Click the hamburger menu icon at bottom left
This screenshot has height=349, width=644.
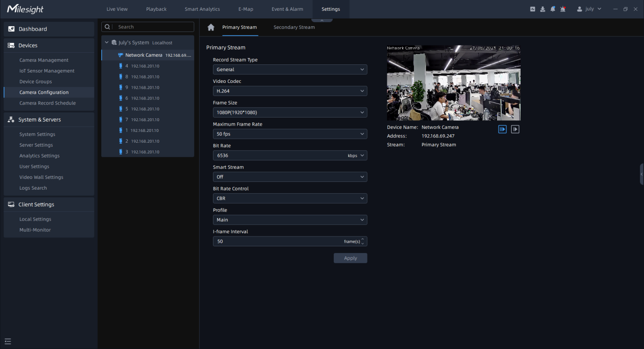(x=8, y=341)
